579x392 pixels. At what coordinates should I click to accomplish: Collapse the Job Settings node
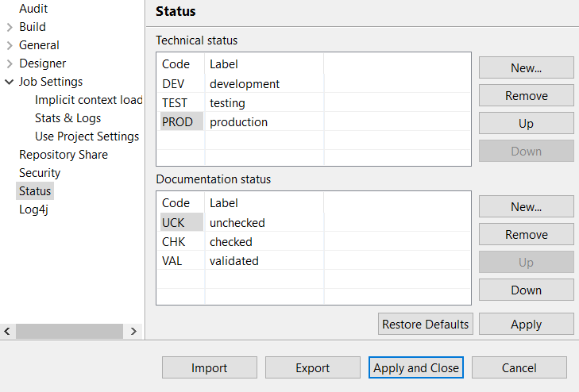(10, 82)
